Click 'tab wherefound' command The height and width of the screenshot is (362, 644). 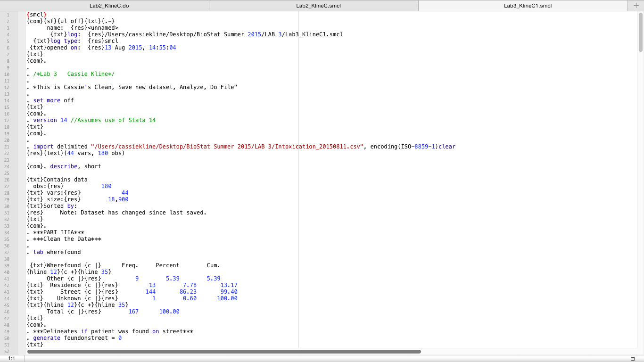click(x=57, y=252)
